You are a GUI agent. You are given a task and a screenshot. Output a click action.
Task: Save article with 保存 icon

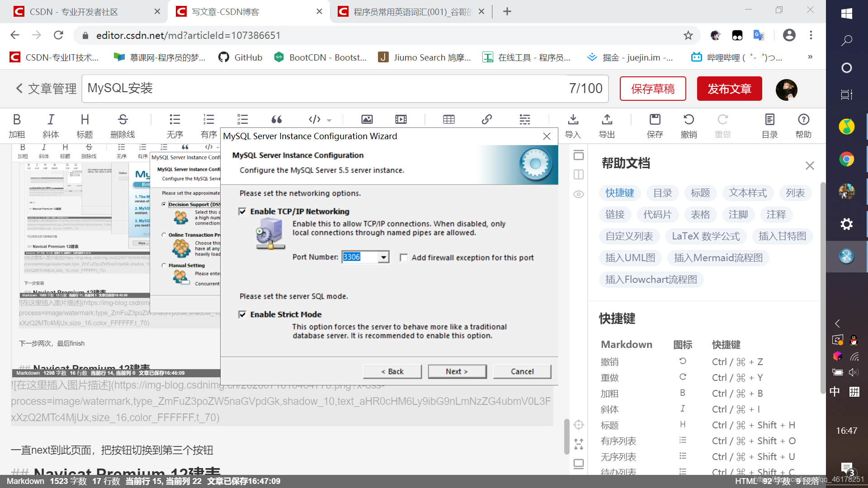(655, 126)
